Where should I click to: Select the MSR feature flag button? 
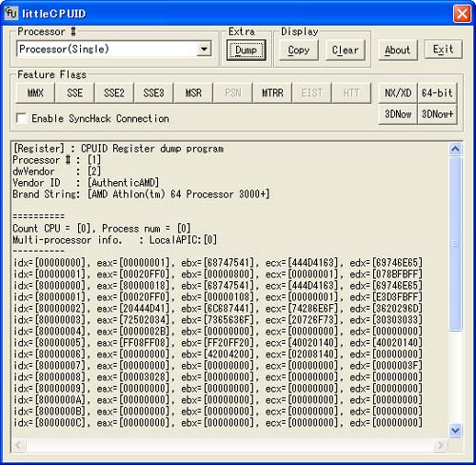pyautogui.click(x=193, y=93)
